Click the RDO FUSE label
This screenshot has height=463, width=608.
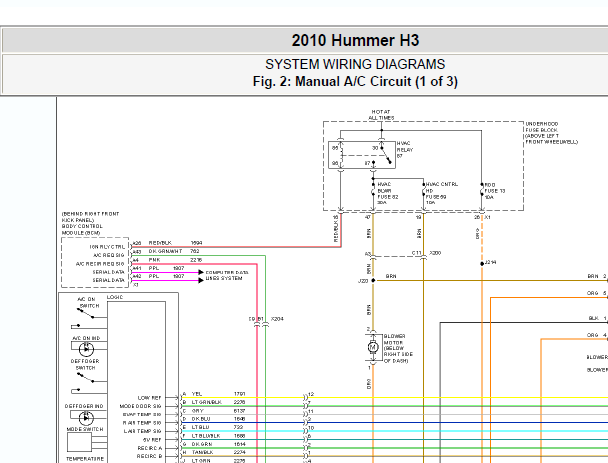494,191
